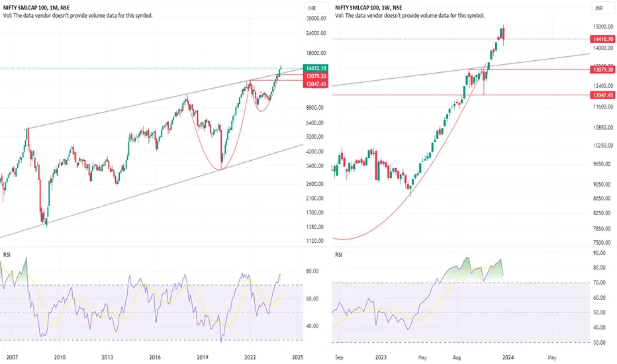617x364 pixels.
Task: Click the Vol legend message on the 1W chart
Action: pyautogui.click(x=410, y=15)
